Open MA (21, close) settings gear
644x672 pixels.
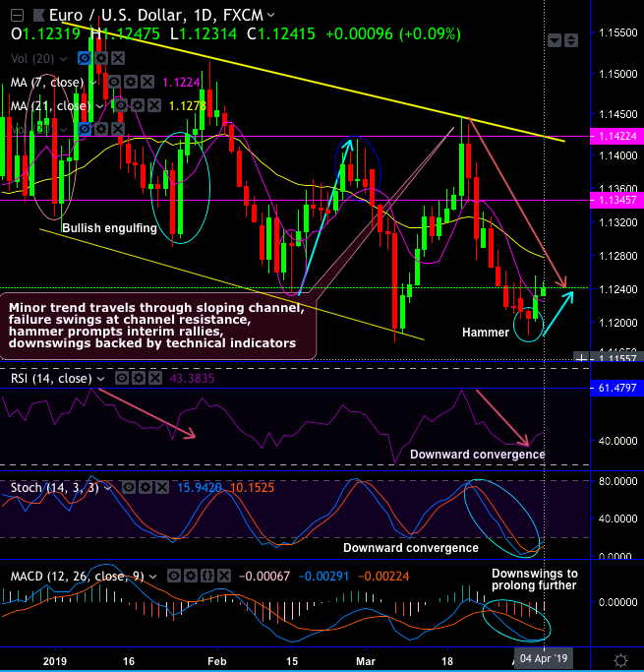138,105
